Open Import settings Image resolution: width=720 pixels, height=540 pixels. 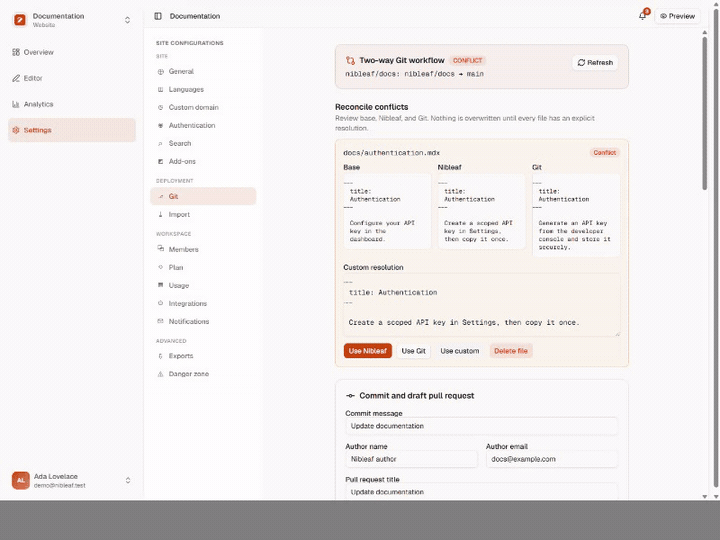point(203,214)
